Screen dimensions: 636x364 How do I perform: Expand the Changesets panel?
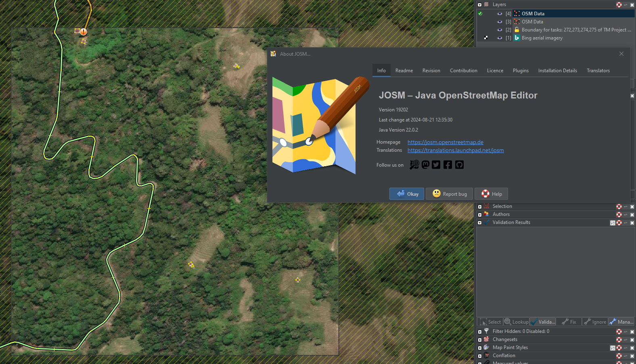click(480, 340)
